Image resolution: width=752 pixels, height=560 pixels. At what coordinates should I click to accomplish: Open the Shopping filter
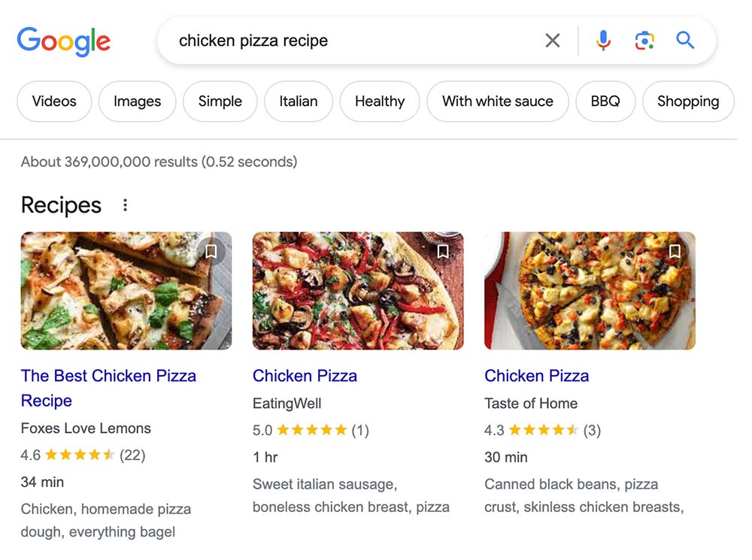pyautogui.click(x=688, y=101)
